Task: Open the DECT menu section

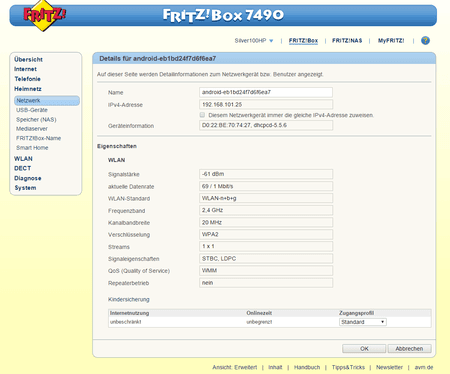Action: point(22,168)
